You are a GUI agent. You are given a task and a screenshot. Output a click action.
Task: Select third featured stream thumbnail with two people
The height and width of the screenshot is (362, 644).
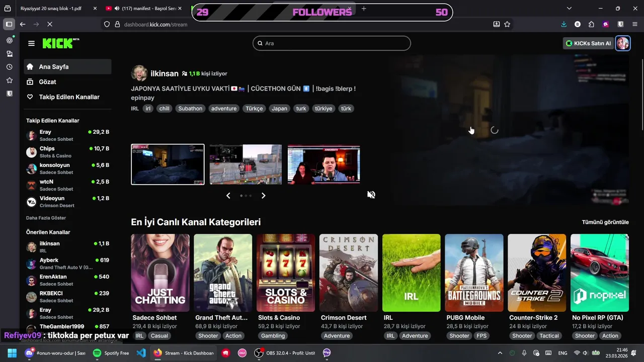tap(324, 164)
